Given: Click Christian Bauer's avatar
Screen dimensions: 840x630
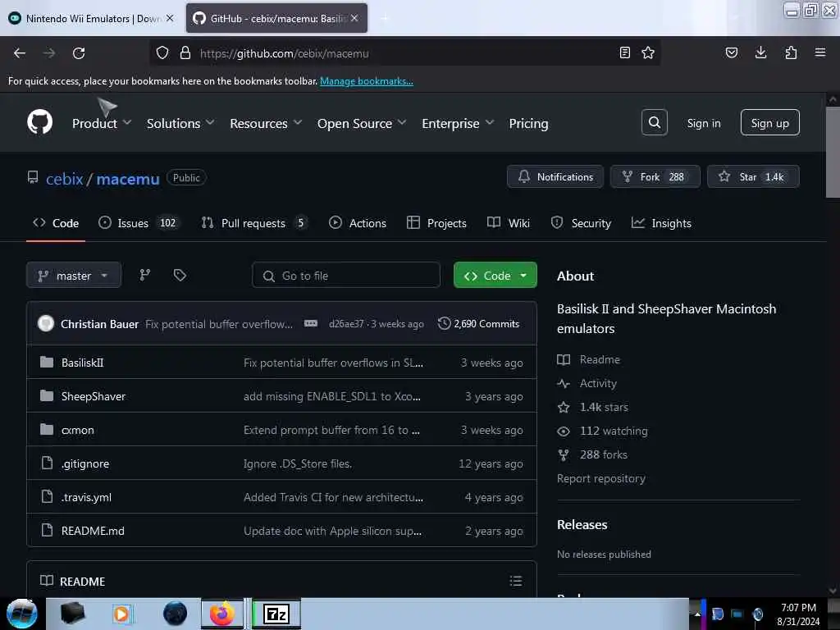Looking at the screenshot, I should (46, 323).
